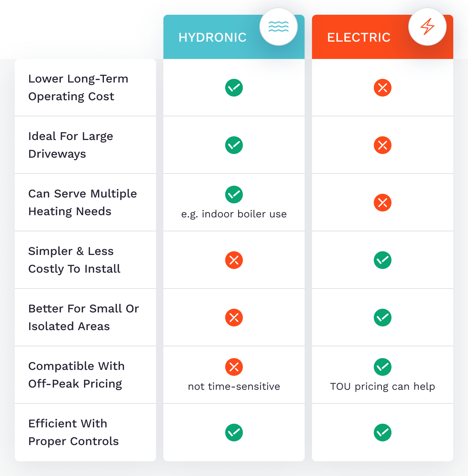This screenshot has width=468, height=476.
Task: Click Hydronic X mark for Simpler & Less Costly To Install
Action: click(x=234, y=260)
